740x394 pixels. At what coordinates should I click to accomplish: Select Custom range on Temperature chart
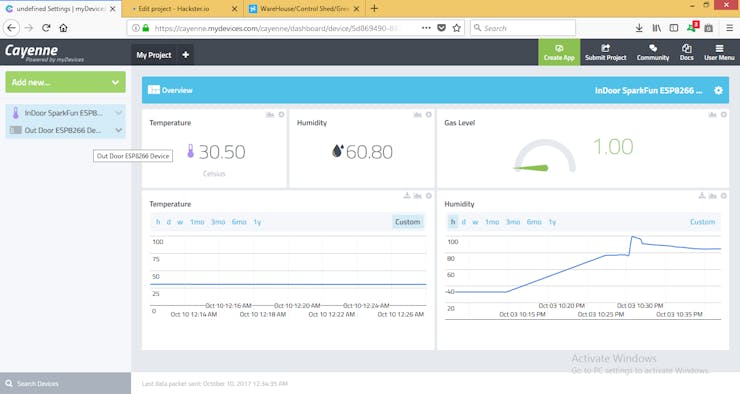coord(407,222)
